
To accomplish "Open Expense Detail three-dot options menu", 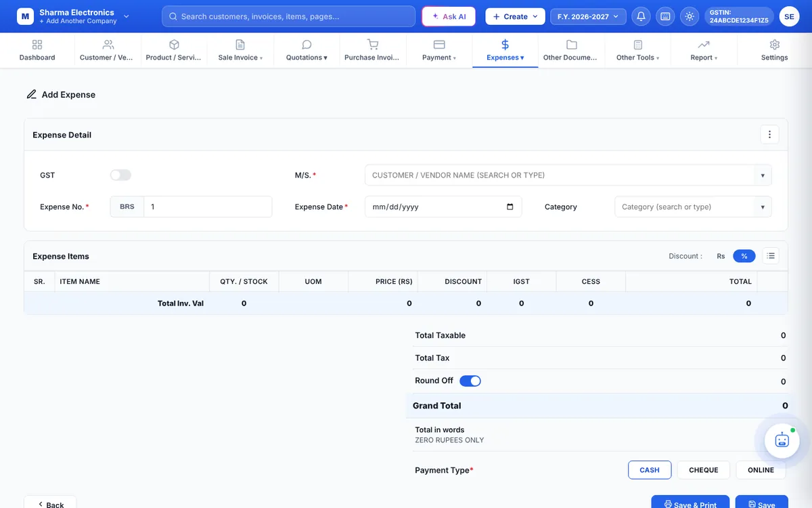I will point(769,135).
